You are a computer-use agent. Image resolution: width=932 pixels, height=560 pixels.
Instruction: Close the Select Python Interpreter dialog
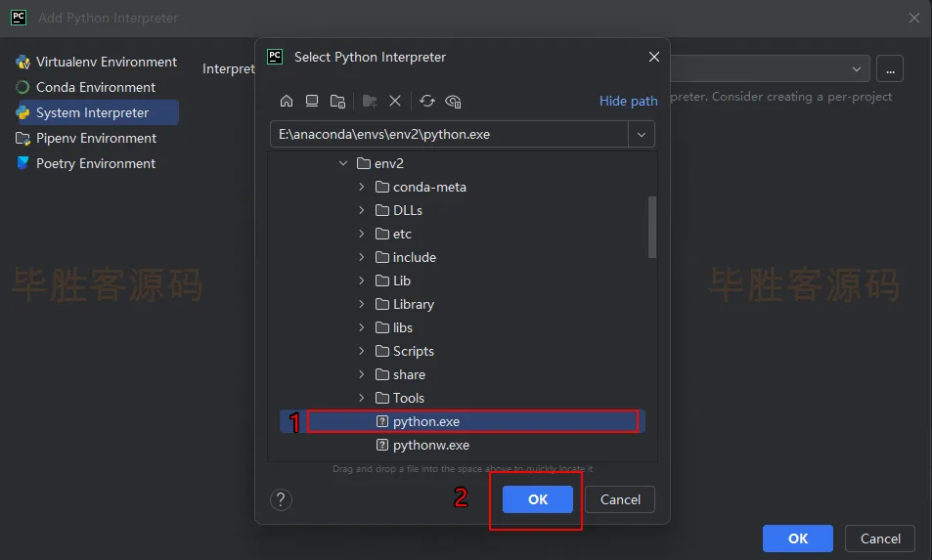click(654, 57)
